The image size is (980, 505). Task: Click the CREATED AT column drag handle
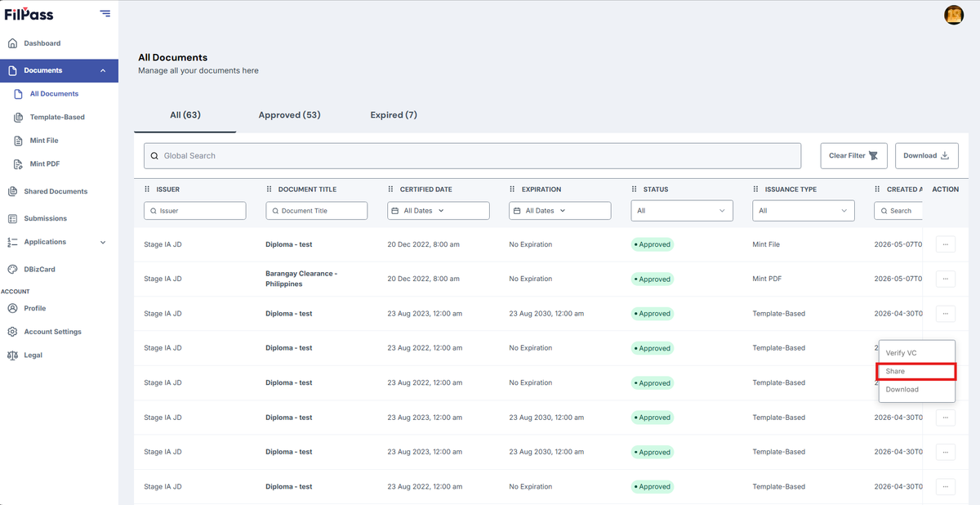pos(878,189)
